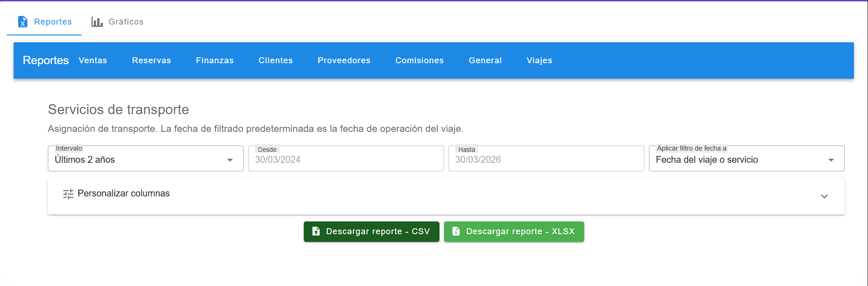Open the Ventas reports menu

click(93, 60)
